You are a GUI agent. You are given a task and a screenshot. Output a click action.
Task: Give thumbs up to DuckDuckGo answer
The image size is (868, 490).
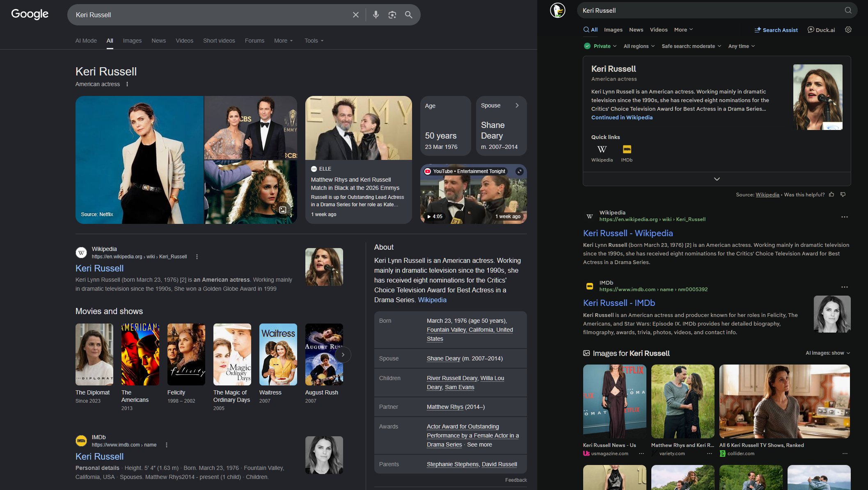tap(831, 194)
